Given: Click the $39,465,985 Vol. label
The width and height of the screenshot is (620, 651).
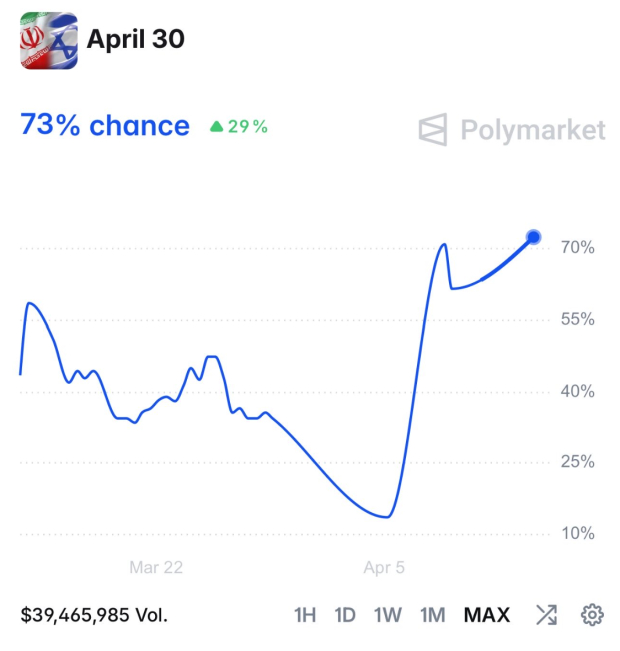Looking at the screenshot, I should (95, 614).
